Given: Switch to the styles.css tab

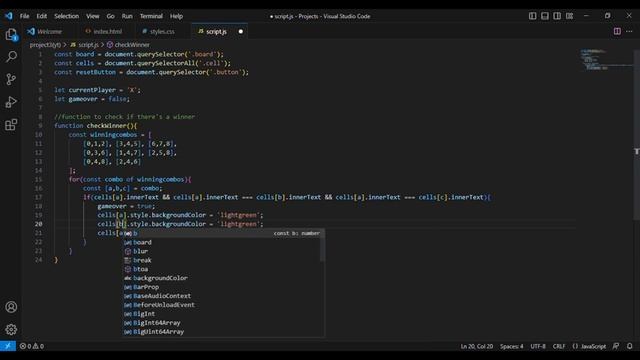Looking at the screenshot, I should (162, 31).
